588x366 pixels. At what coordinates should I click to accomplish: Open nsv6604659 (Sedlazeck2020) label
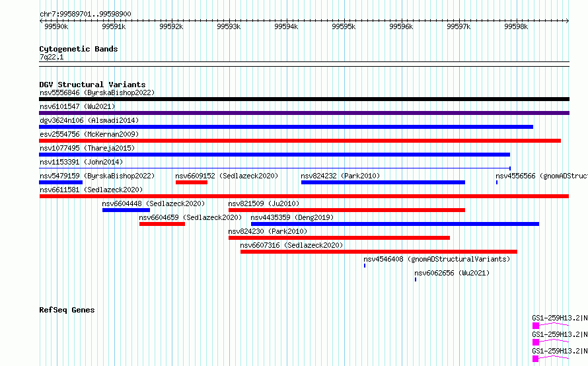[190, 217]
